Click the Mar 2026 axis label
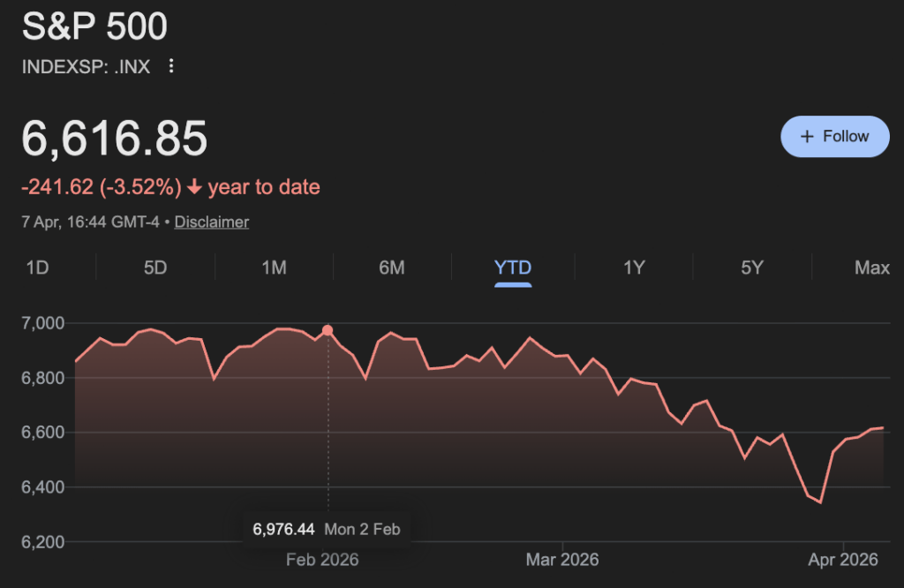The width and height of the screenshot is (904, 588). click(562, 560)
